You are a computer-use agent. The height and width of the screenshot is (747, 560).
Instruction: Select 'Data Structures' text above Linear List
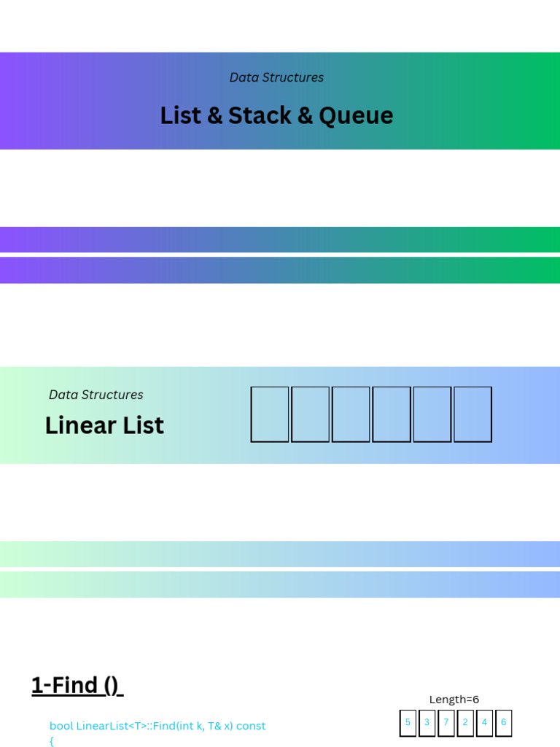point(96,395)
